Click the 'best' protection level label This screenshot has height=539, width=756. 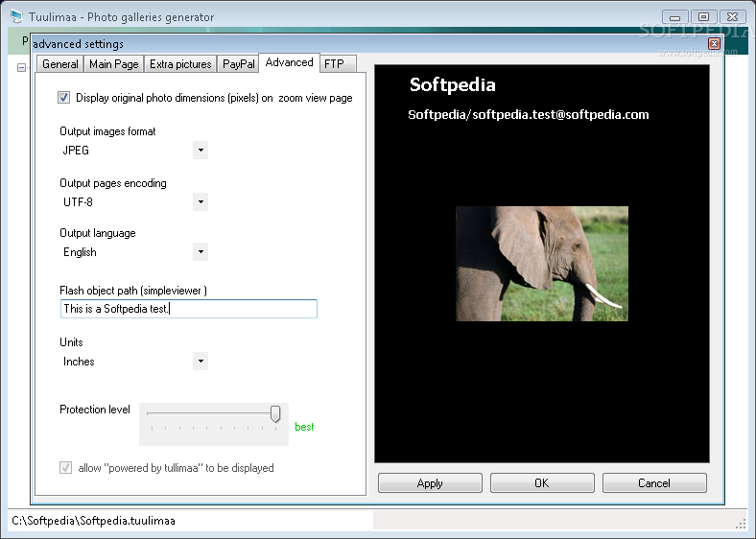coord(304,427)
